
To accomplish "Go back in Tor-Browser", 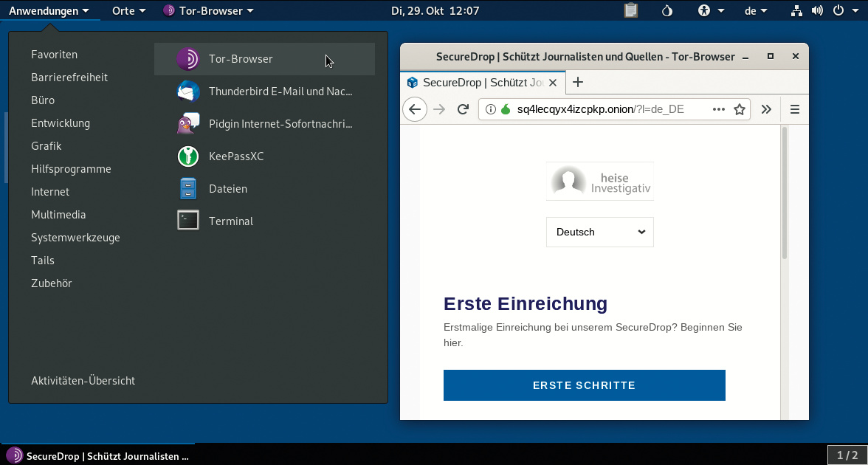I will click(x=415, y=109).
